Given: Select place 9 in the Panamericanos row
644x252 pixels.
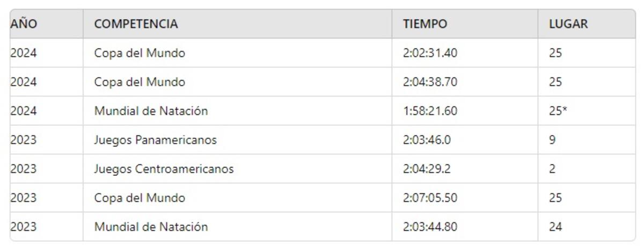Looking at the screenshot, I should click(x=552, y=140).
